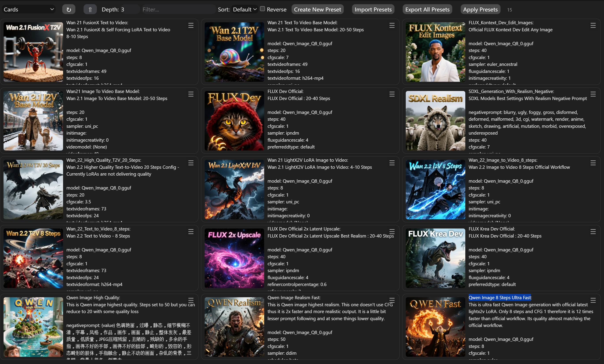Open hamburger menu on Wan 21 LightX2V card
This screenshot has width=604, height=364.
coord(392,163)
